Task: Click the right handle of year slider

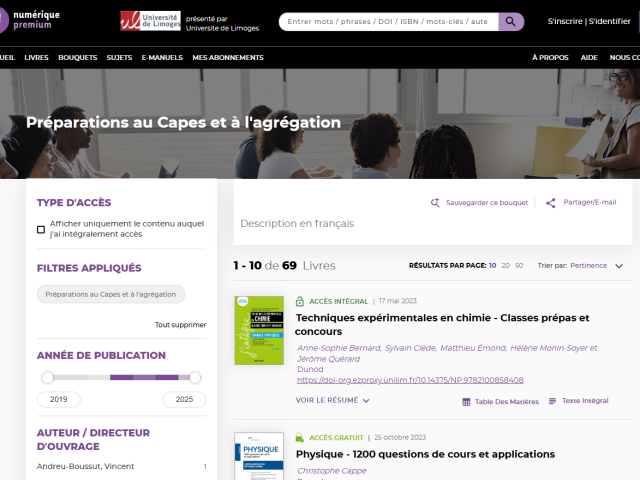Action: tap(195, 377)
